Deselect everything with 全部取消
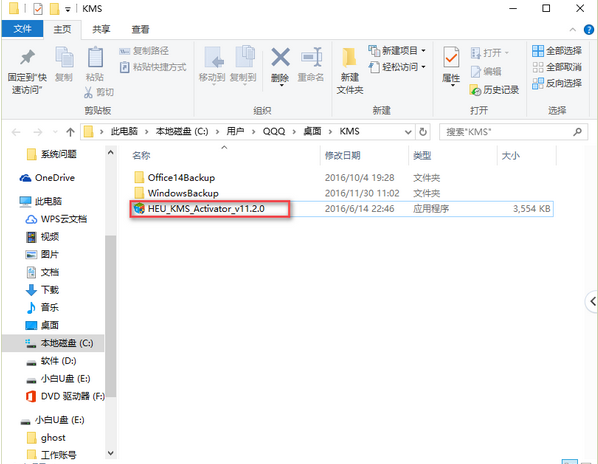The width and height of the screenshot is (598, 464). [x=557, y=67]
